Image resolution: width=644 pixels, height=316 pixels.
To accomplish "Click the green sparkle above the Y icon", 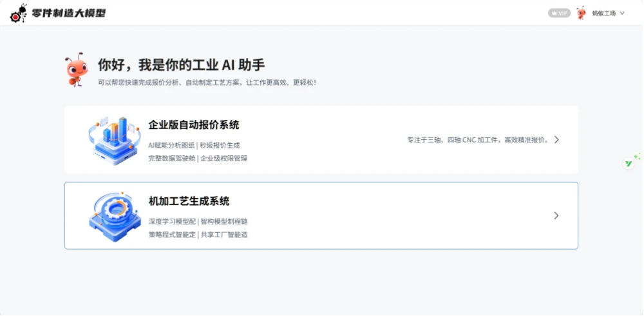I will click(637, 156).
